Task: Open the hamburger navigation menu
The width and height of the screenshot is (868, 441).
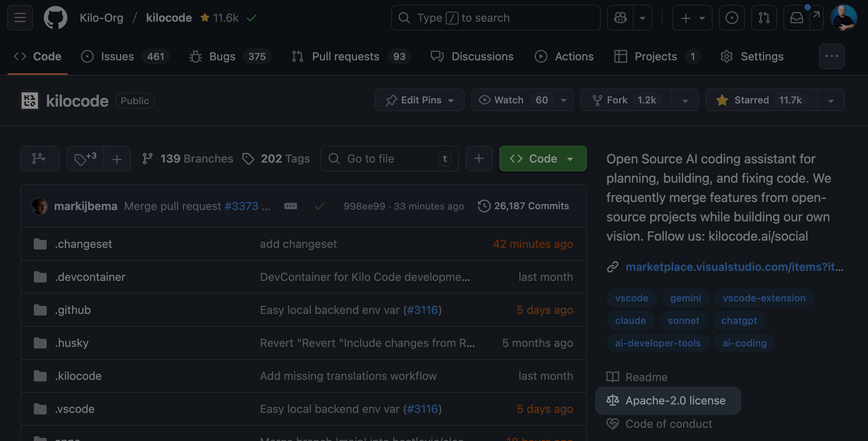Action: tap(20, 18)
